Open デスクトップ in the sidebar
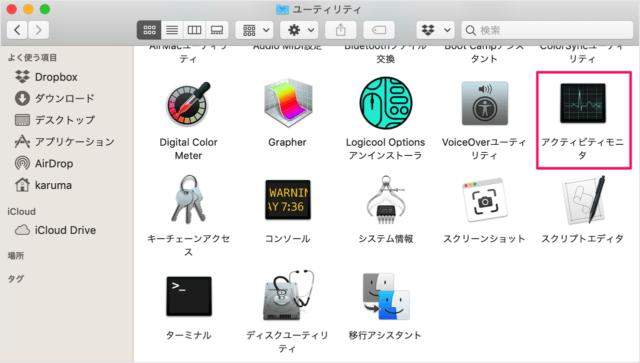This screenshot has width=640, height=363. [55, 120]
